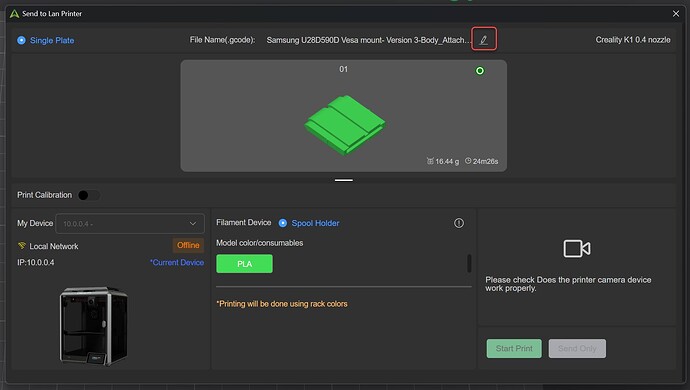
Task: Close the Send to Lan Printer dialog
Action: tap(676, 14)
